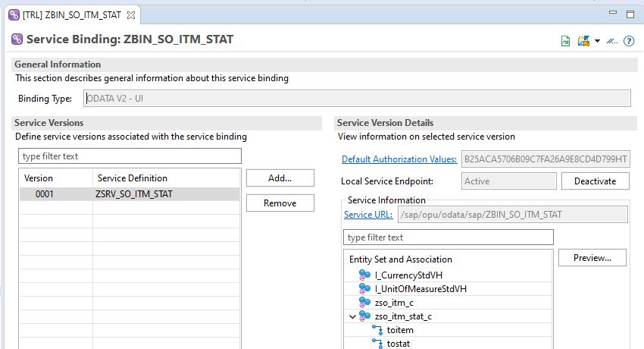The width and height of the screenshot is (644, 349).
Task: Click service binding icon in editor tab
Action: 14,15
